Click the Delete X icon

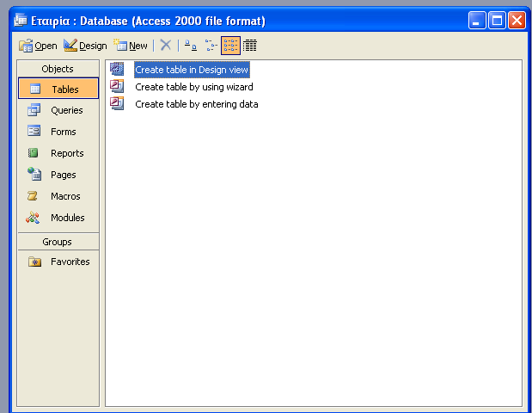(166, 45)
